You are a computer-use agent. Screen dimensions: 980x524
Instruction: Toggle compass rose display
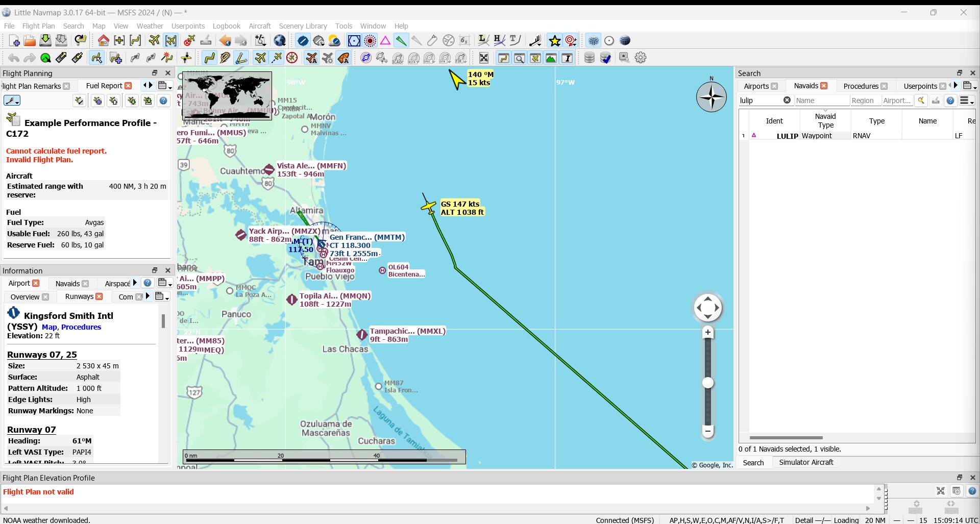coord(292,58)
